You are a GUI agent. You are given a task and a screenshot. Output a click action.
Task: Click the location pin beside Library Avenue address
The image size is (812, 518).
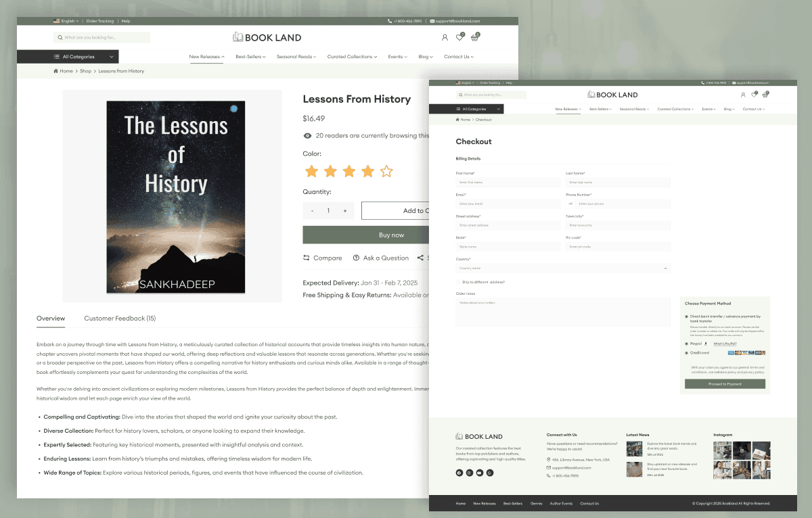[549, 460]
